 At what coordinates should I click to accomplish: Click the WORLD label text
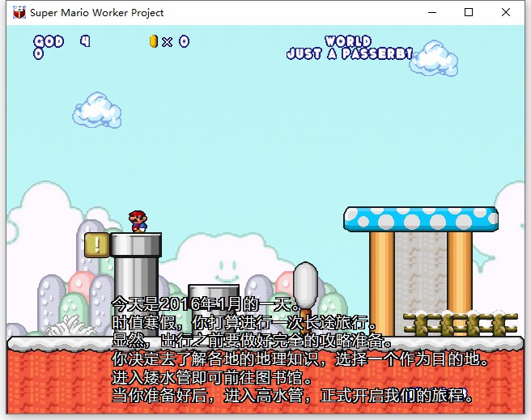tap(348, 41)
